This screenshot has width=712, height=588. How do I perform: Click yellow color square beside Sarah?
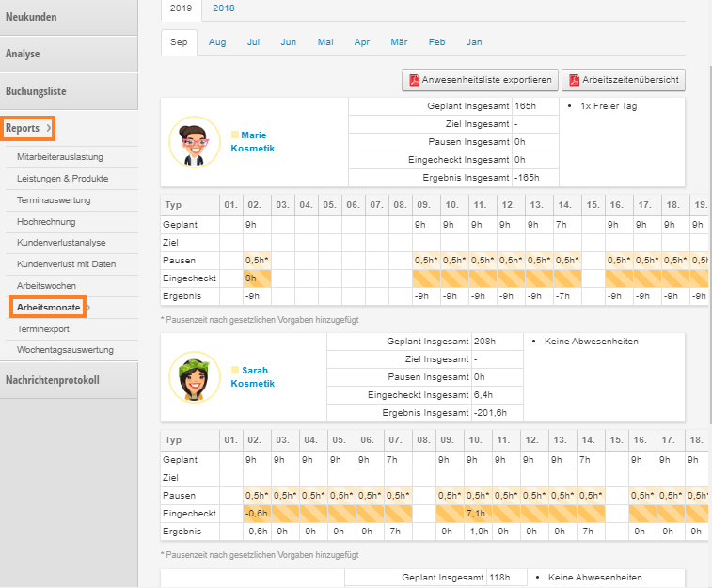(235, 371)
